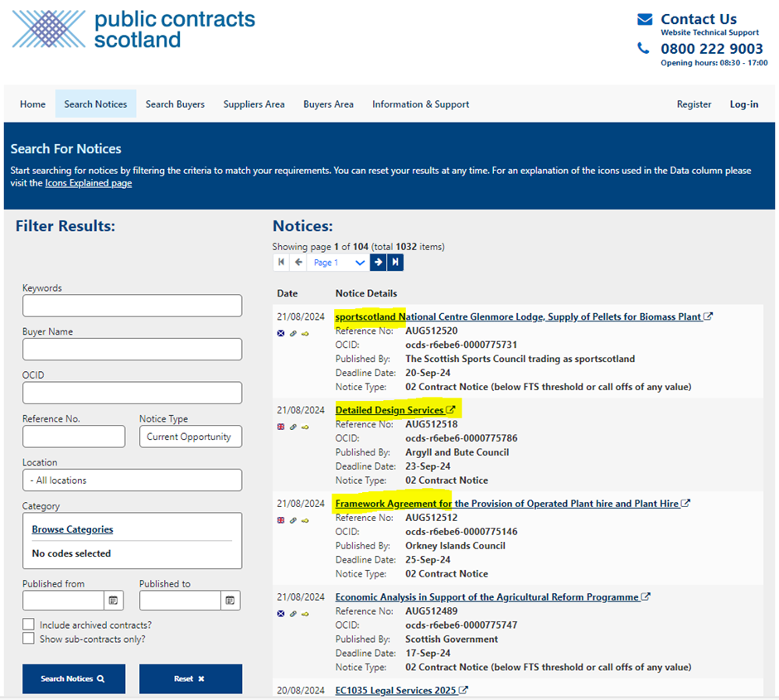Click the Published from date field

(x=63, y=601)
